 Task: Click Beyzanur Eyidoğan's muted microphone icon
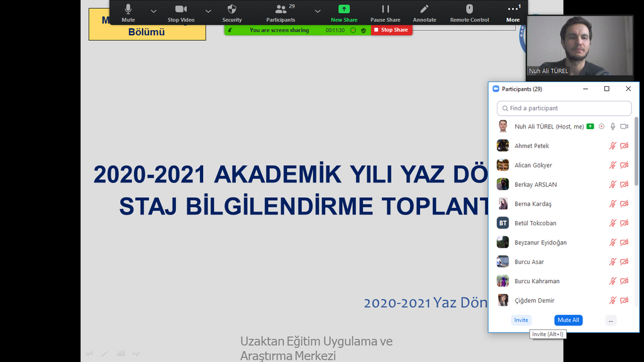pyautogui.click(x=613, y=242)
